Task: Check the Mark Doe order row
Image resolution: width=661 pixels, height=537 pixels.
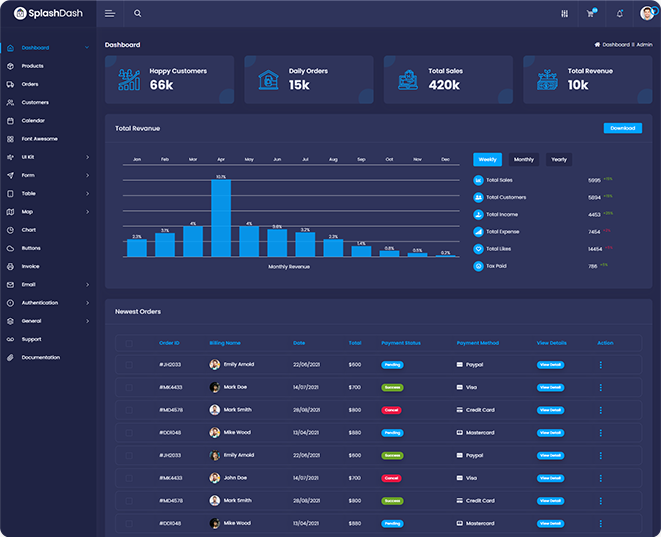Action: [x=129, y=387]
